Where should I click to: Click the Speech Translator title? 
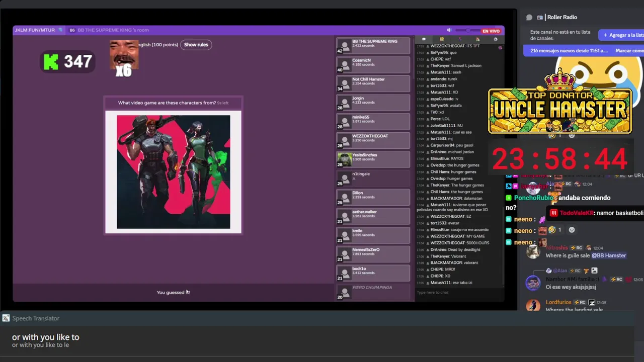tap(36, 318)
